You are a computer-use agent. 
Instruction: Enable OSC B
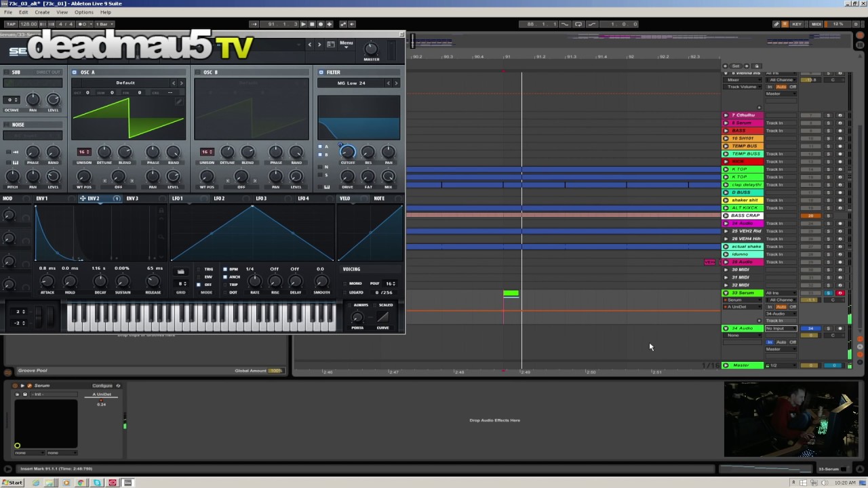tap(198, 73)
